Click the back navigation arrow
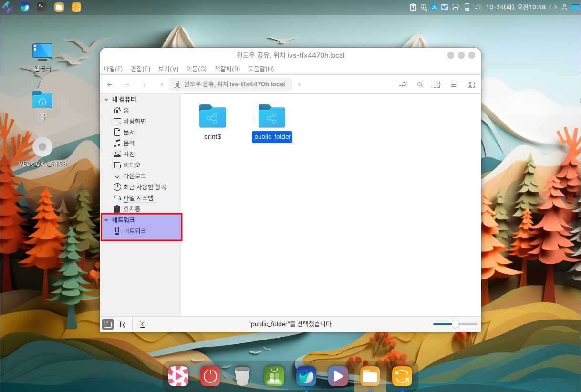This screenshot has width=581, height=392. tap(110, 84)
